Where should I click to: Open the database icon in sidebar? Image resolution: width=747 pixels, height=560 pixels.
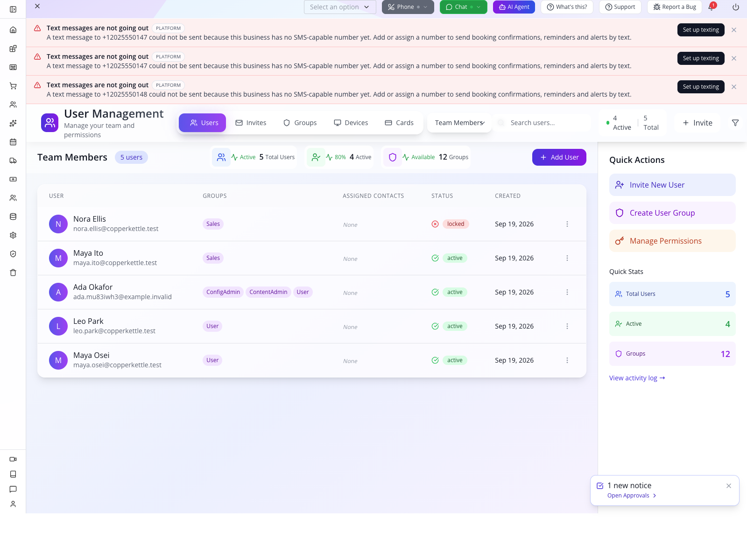point(13,217)
